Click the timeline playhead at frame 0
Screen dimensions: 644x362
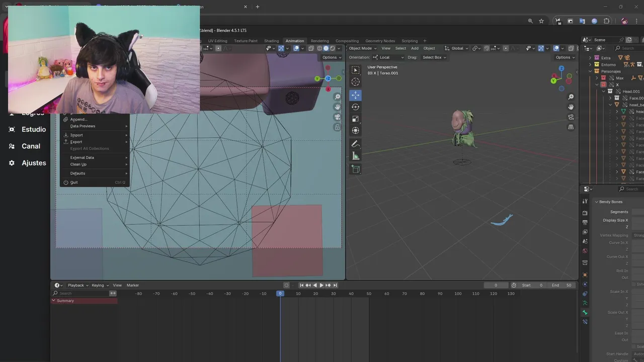(280, 293)
